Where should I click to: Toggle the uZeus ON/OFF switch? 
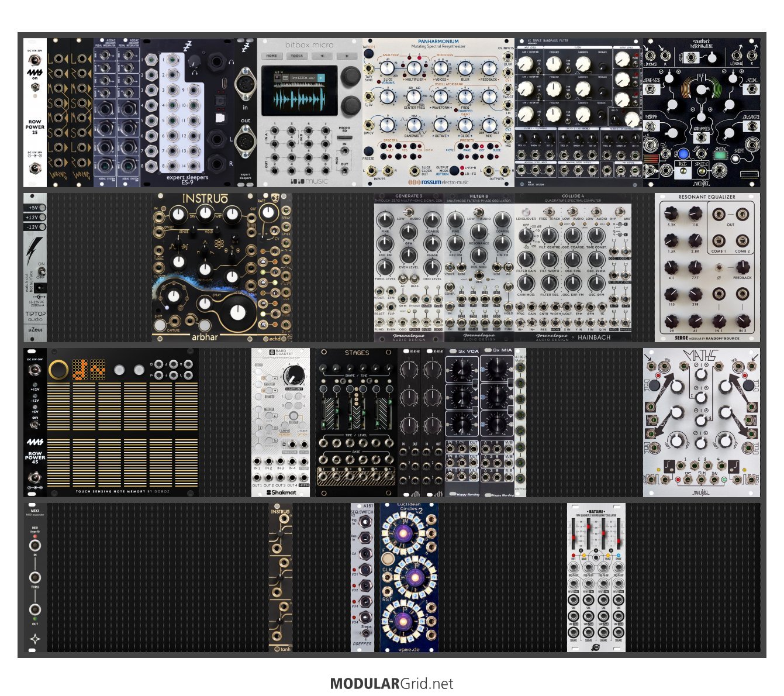(x=41, y=270)
